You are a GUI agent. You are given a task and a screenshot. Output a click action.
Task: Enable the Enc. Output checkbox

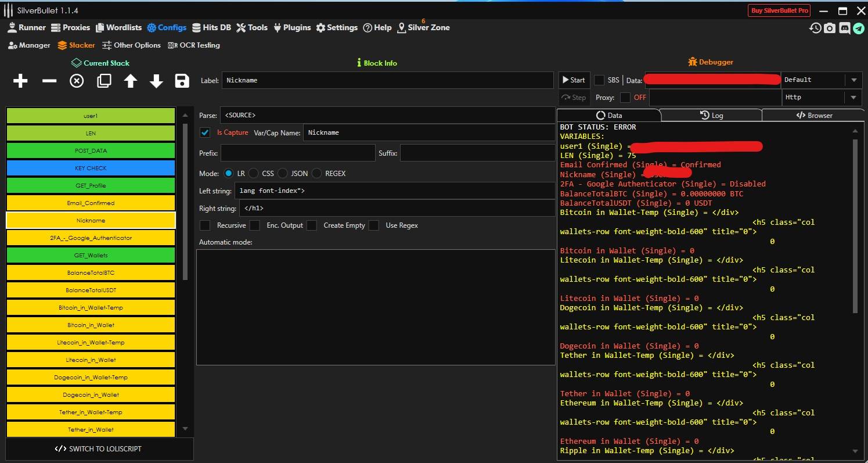[254, 225]
